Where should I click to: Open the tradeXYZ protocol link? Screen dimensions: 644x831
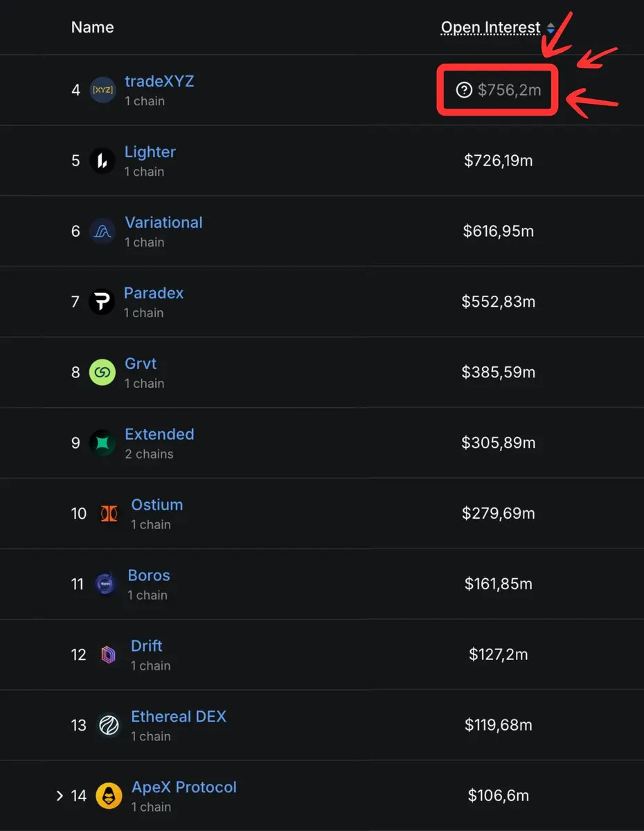(x=159, y=81)
